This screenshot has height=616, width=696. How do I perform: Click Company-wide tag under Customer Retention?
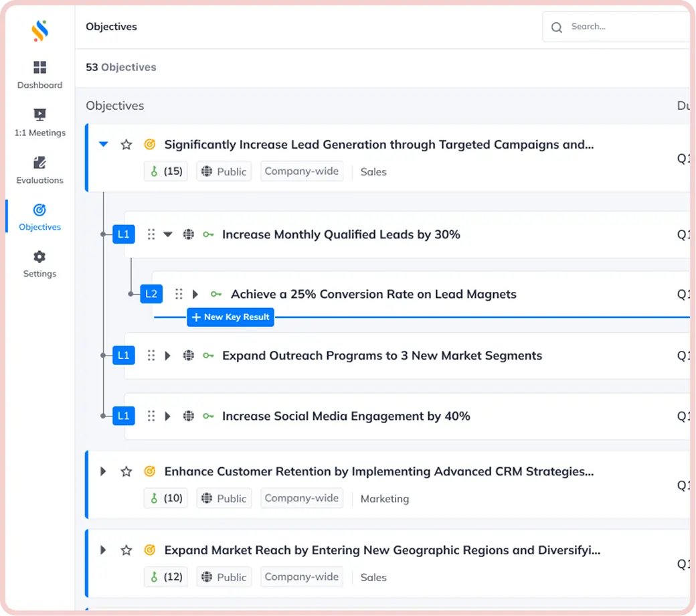[302, 498]
